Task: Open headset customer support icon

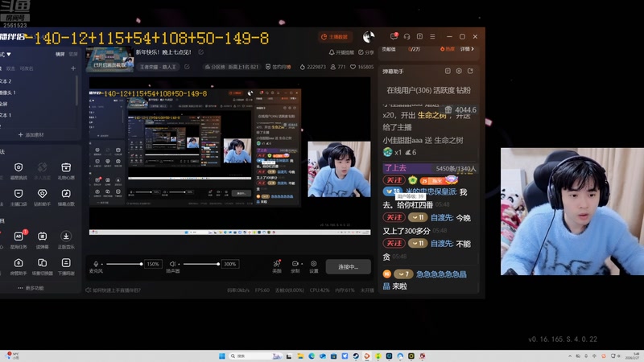Action: (407, 36)
